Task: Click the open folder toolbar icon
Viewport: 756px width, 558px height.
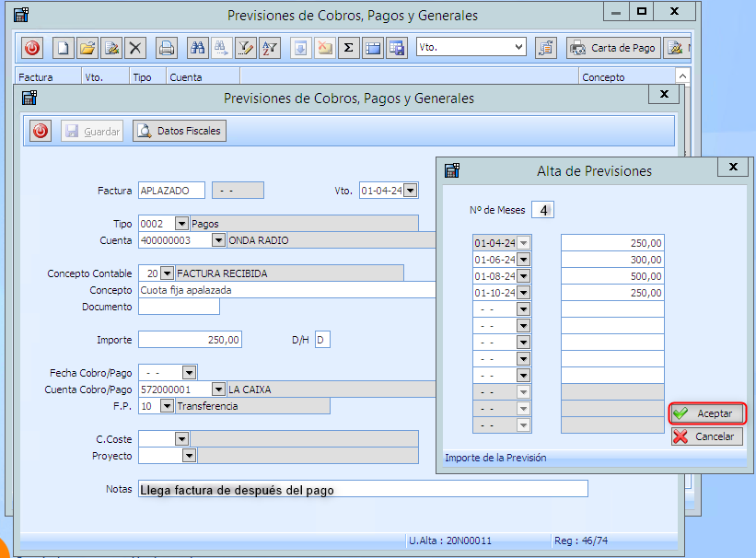Action: click(x=87, y=48)
